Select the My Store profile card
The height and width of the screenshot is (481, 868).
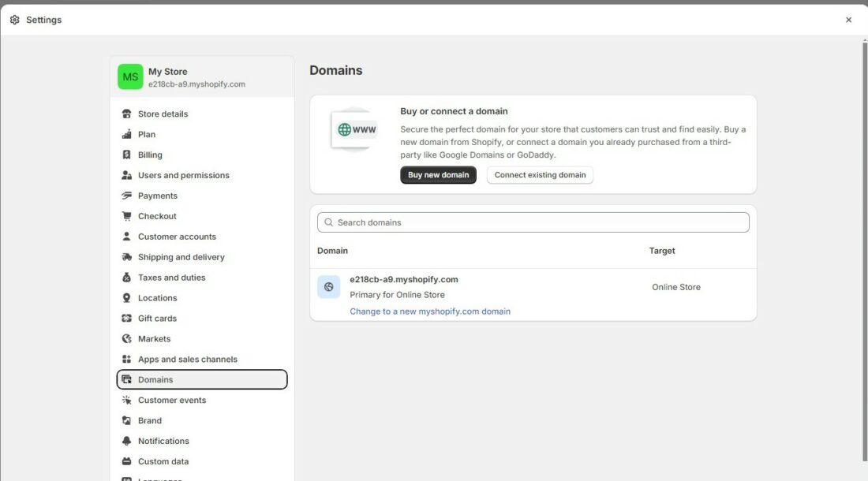tap(202, 76)
